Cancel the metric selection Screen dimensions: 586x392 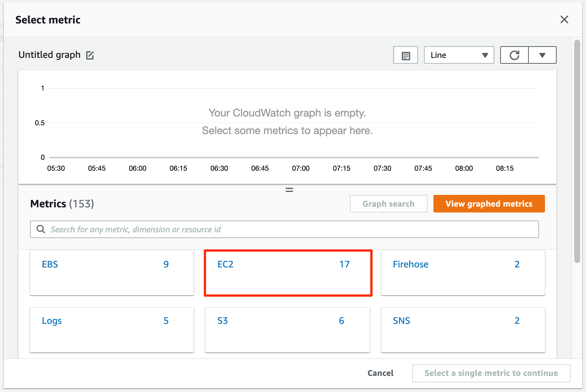coord(380,373)
